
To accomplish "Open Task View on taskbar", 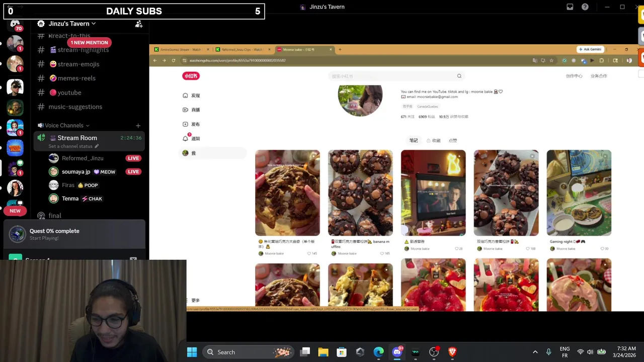I will (x=305, y=352).
